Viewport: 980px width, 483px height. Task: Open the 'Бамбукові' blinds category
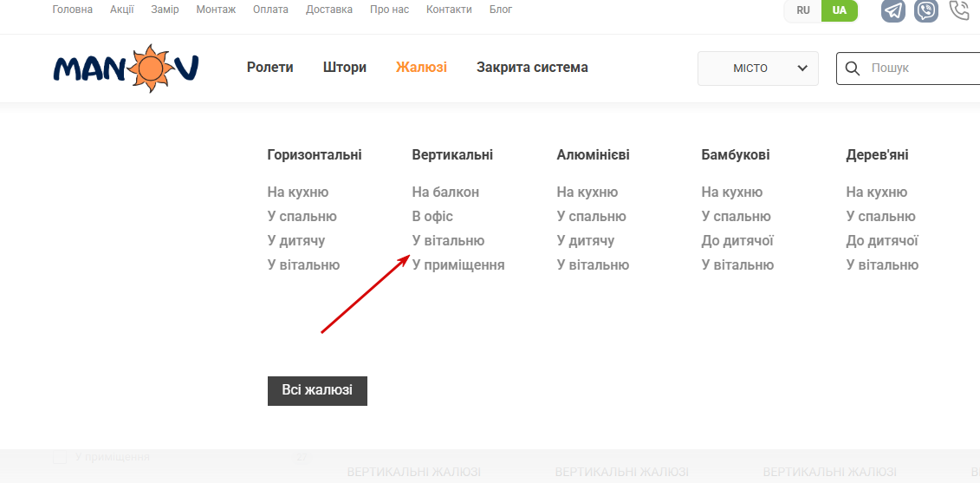(x=735, y=155)
